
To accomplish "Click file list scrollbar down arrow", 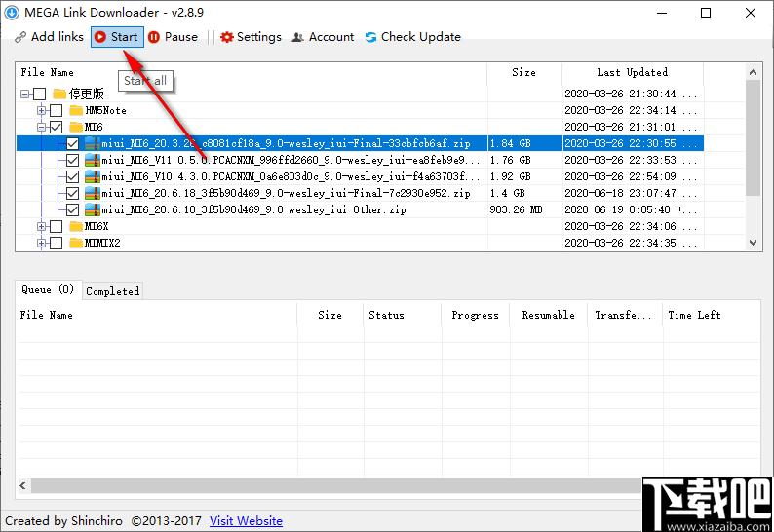I will 753,243.
